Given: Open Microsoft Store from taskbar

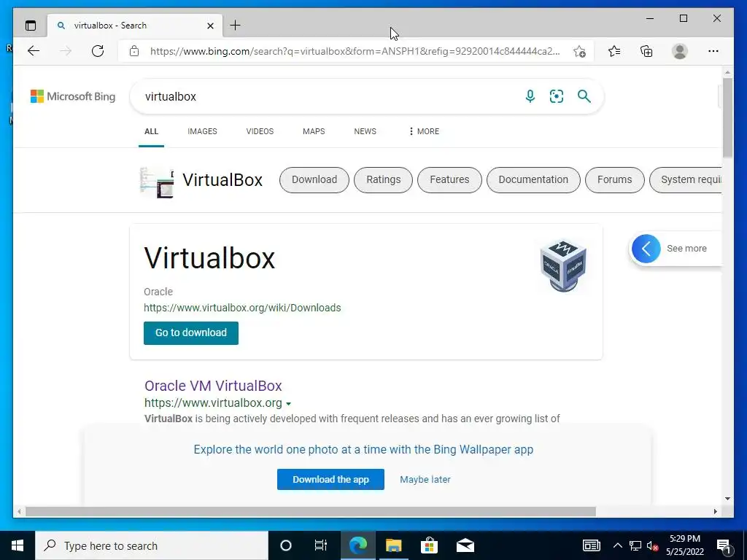Looking at the screenshot, I should tap(429, 545).
